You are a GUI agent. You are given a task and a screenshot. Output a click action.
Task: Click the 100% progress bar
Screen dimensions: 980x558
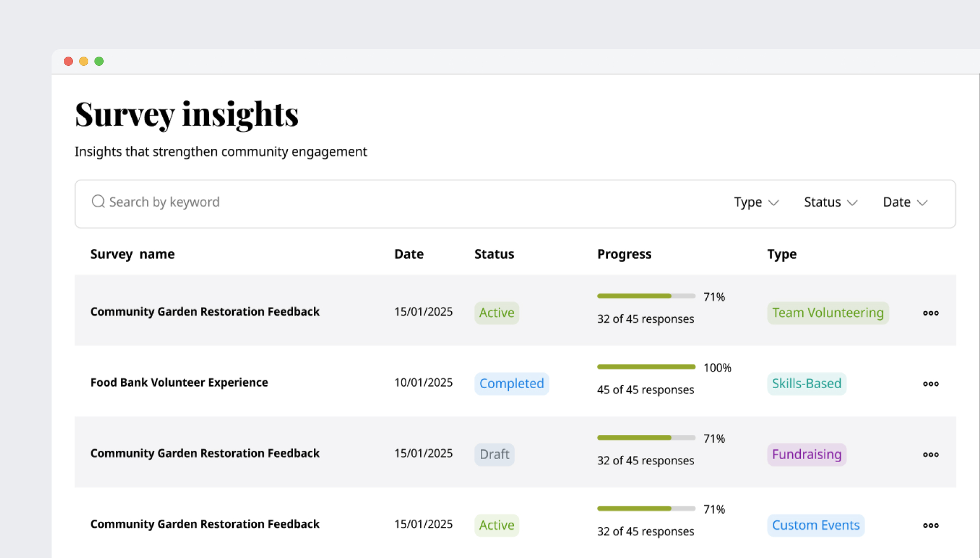click(x=646, y=367)
